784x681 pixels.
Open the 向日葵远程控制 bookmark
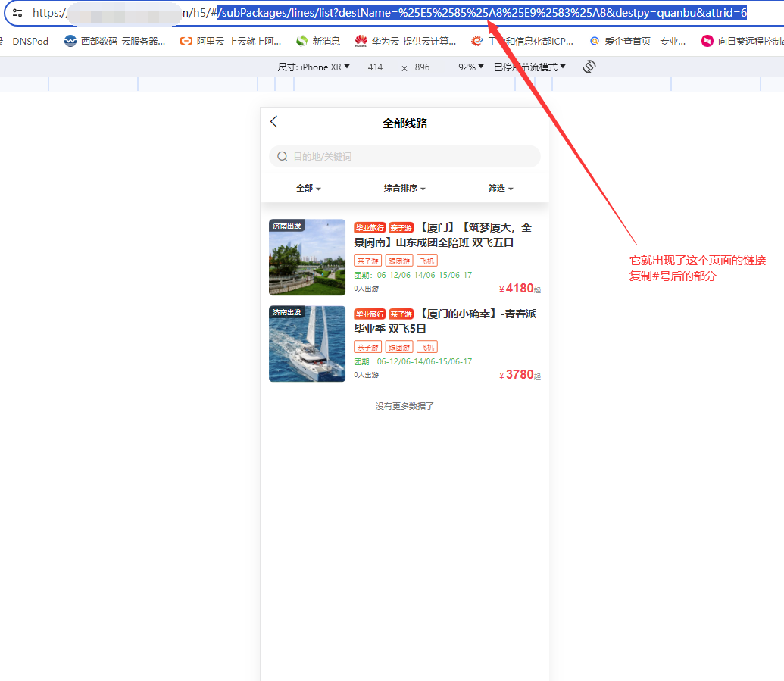point(742,41)
